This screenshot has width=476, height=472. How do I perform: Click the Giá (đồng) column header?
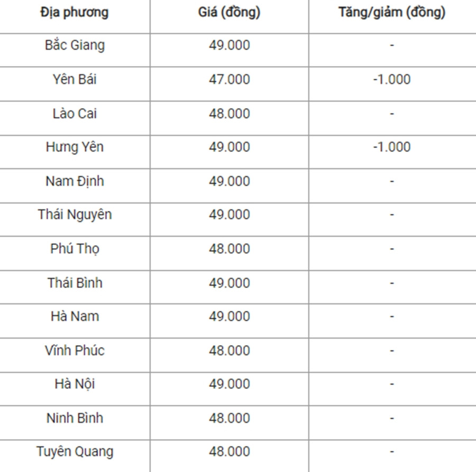(x=229, y=13)
